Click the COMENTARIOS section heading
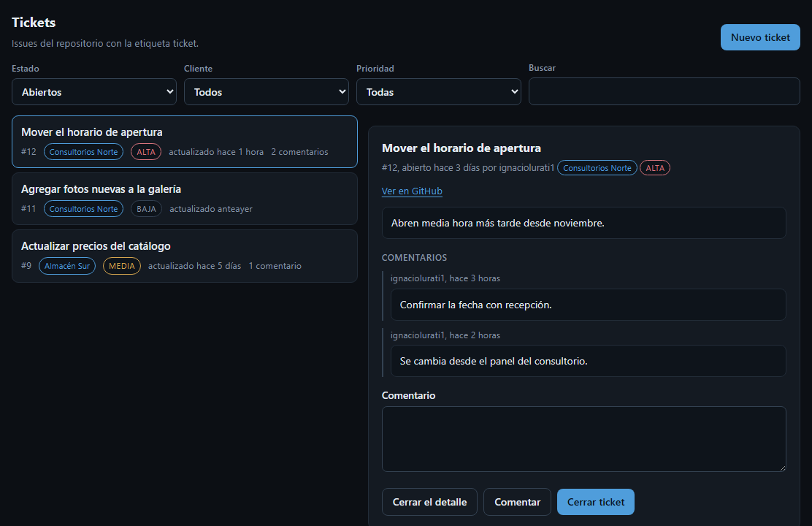 414,258
